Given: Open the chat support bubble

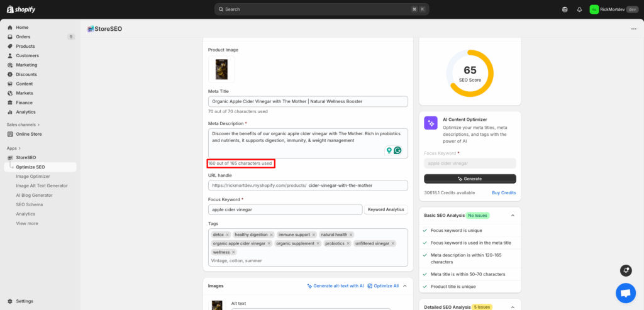Looking at the screenshot, I should tap(625, 293).
